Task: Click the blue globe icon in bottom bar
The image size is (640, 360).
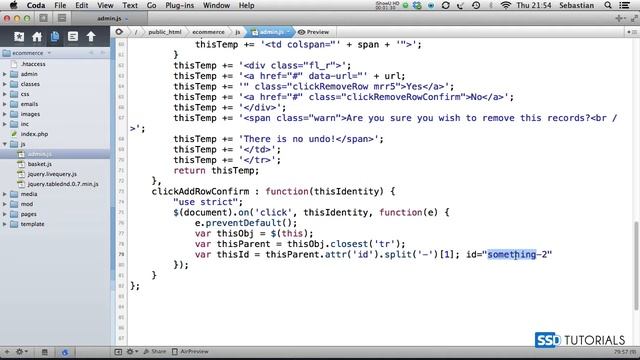Action: 64,352
